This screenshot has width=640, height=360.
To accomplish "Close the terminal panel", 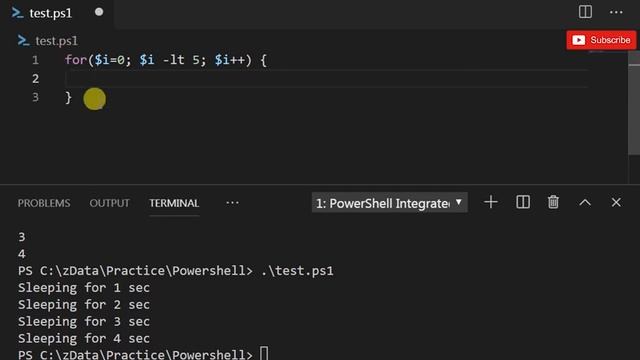I will 616,202.
